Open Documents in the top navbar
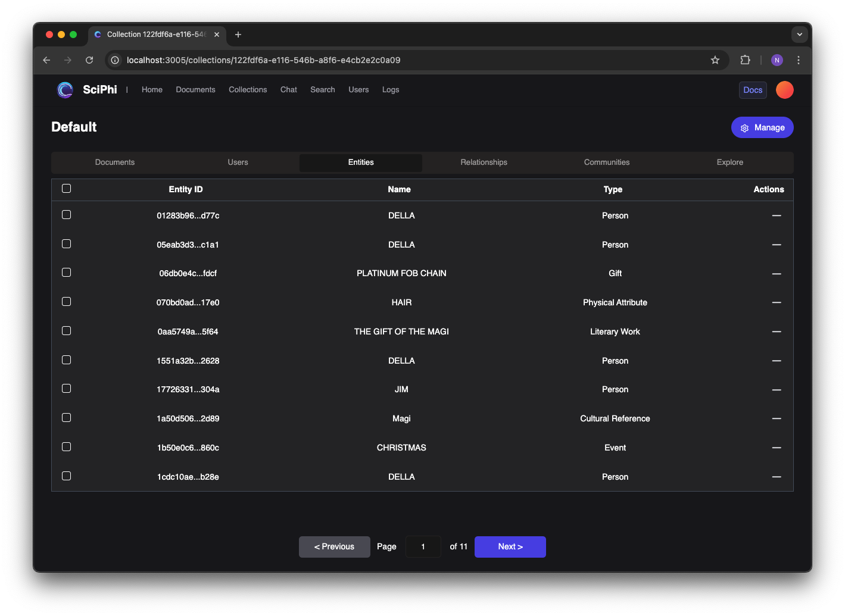 (195, 90)
